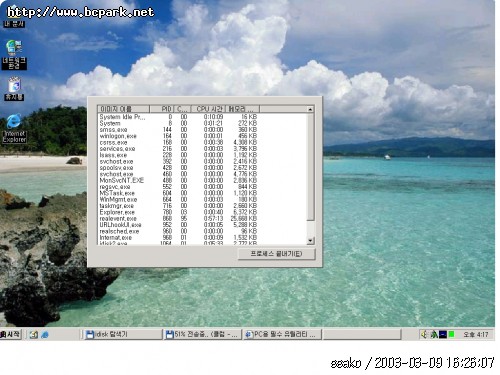Select Explorer.exe in process list

[178, 212]
